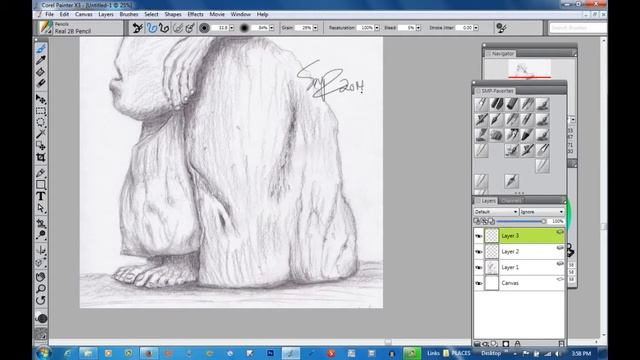This screenshot has height=360, width=640.
Task: Open the Bleed slider dropdown
Action: coord(418,28)
